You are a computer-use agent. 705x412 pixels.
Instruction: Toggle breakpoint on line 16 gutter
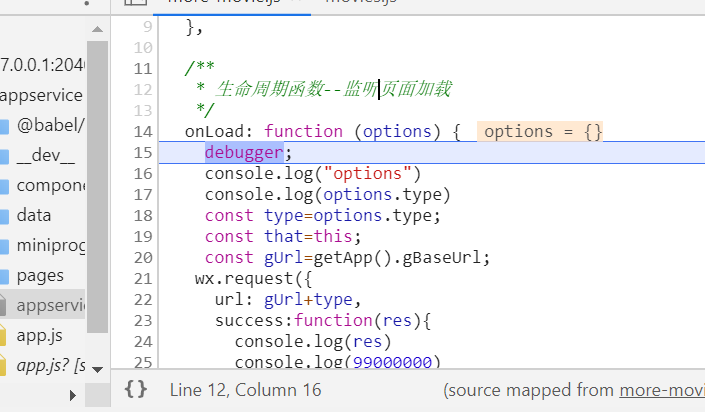[142, 173]
